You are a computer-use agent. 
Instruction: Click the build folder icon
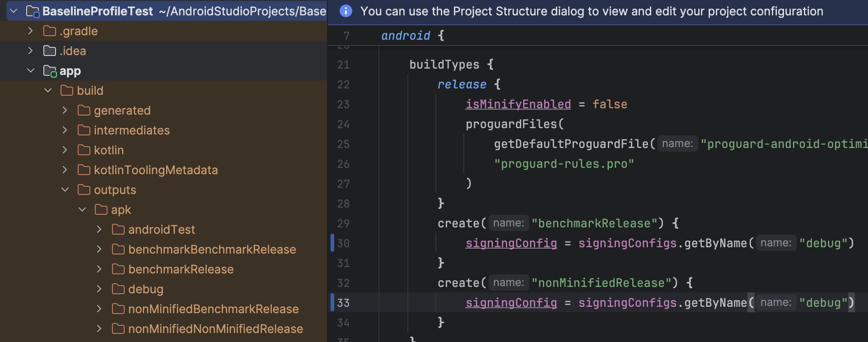(67, 91)
